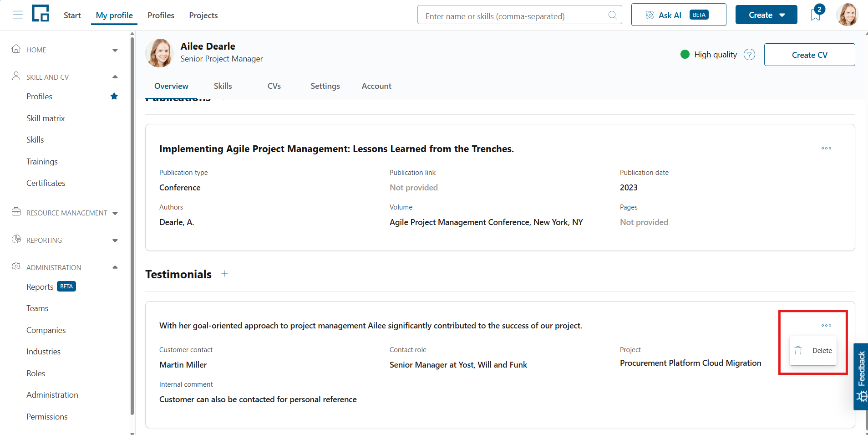The width and height of the screenshot is (868, 435).
Task: Go to Start in top navigation
Action: [72, 15]
